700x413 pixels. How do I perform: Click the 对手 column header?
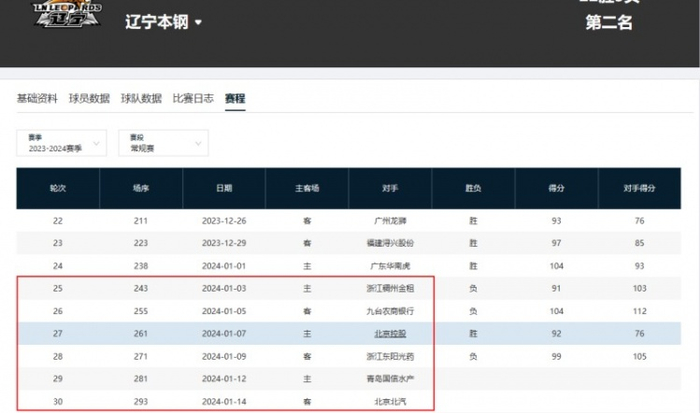(390, 188)
